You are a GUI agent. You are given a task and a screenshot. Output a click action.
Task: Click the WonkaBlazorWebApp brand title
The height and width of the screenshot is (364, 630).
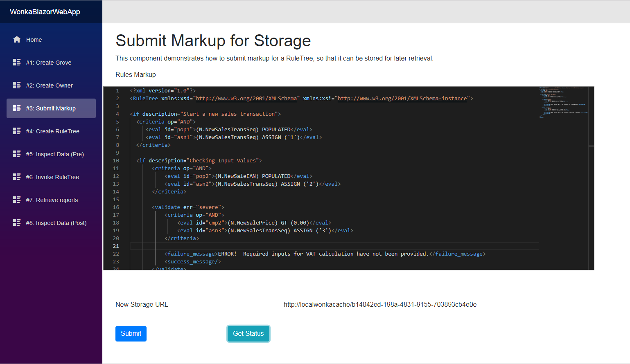[x=45, y=12]
